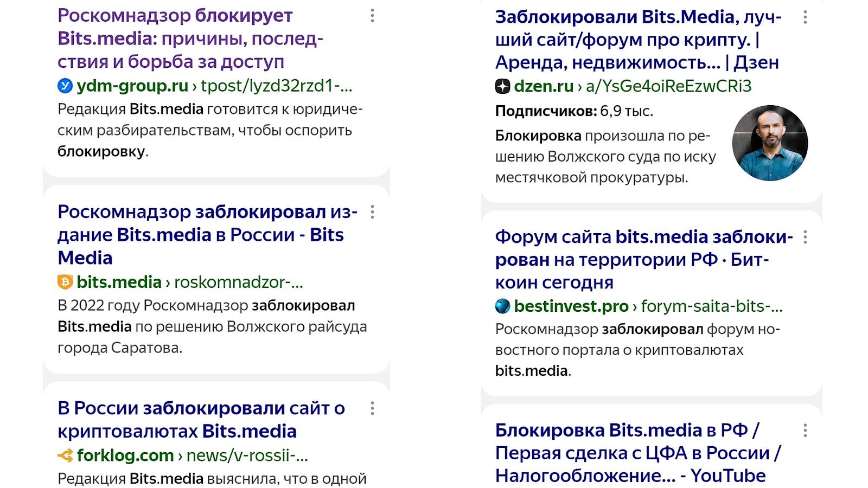This screenshot has height=488, width=868.
Task: Open options menu for YouTube Блокировка result
Action: (805, 431)
